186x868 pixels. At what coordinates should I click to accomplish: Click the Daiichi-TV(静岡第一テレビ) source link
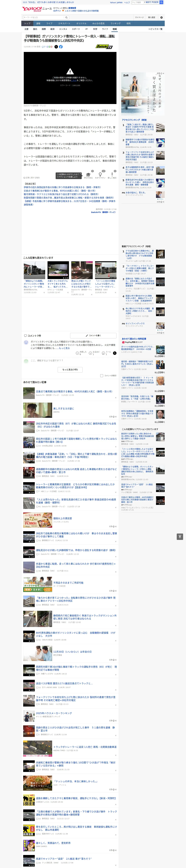click(x=103, y=212)
